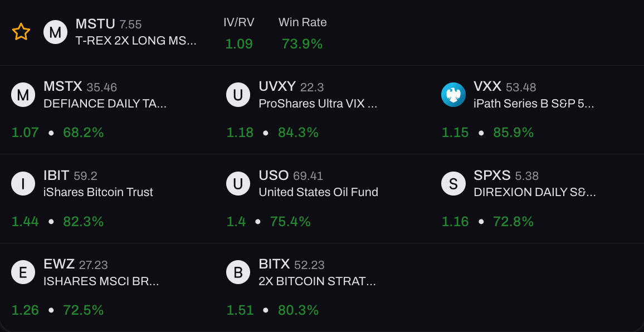Click the MSTX "M" ticker icon
This screenshot has width=644, height=332.
(23, 95)
